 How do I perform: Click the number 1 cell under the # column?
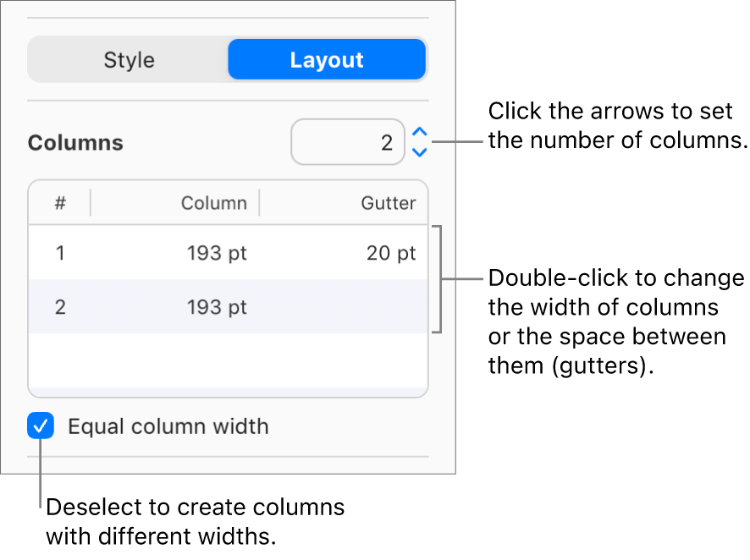[x=59, y=252]
